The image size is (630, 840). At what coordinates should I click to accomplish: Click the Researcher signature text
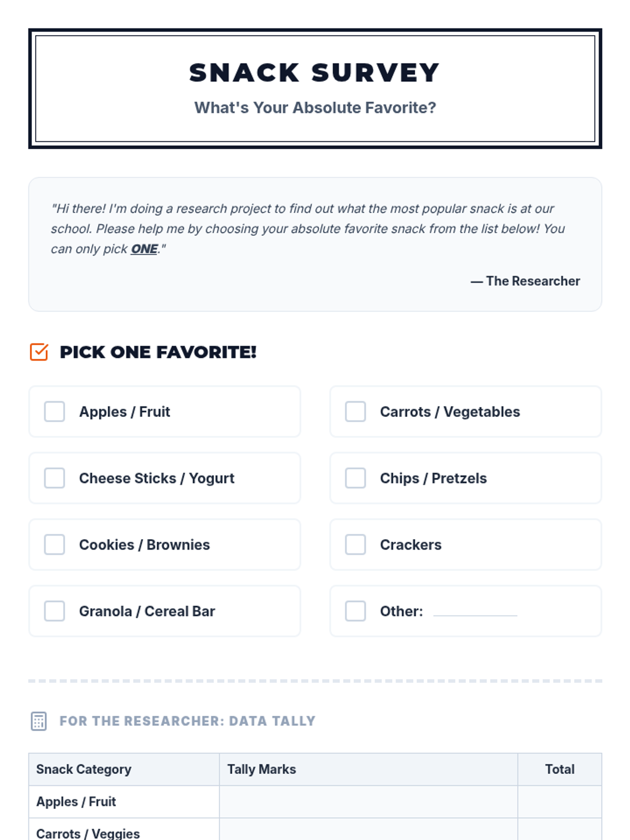[x=526, y=281]
